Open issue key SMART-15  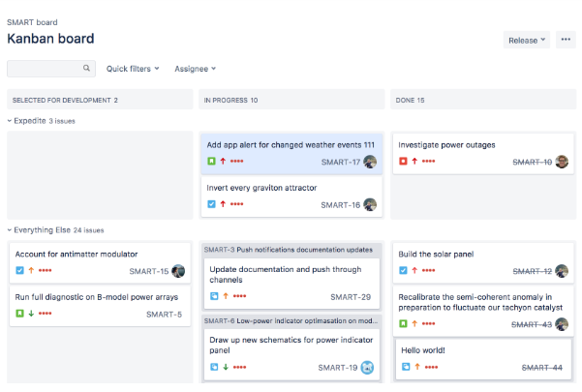click(x=149, y=271)
